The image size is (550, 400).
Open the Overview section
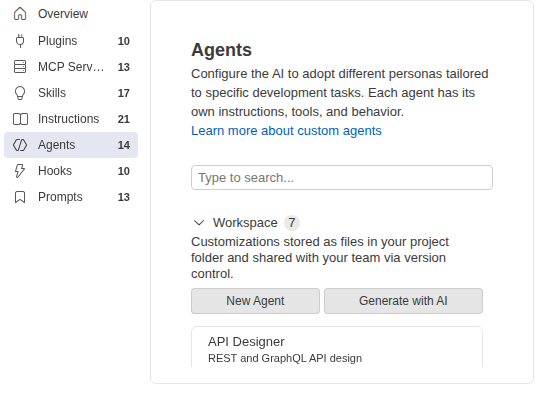click(x=63, y=14)
